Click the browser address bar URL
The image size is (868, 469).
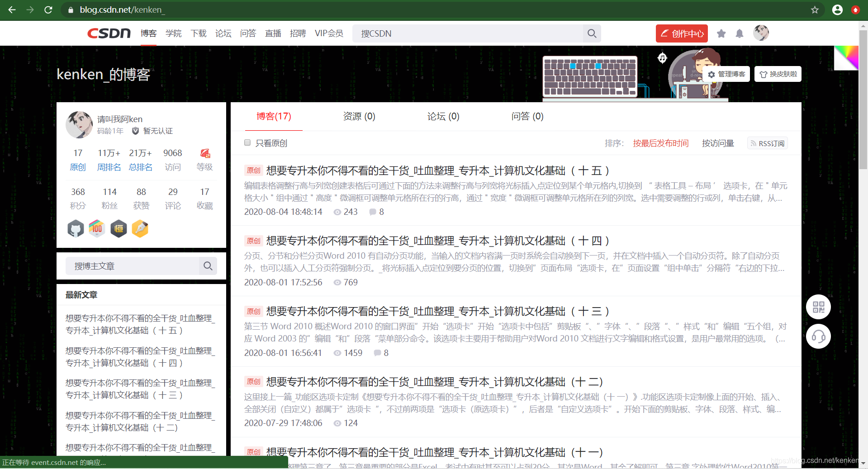[122, 9]
